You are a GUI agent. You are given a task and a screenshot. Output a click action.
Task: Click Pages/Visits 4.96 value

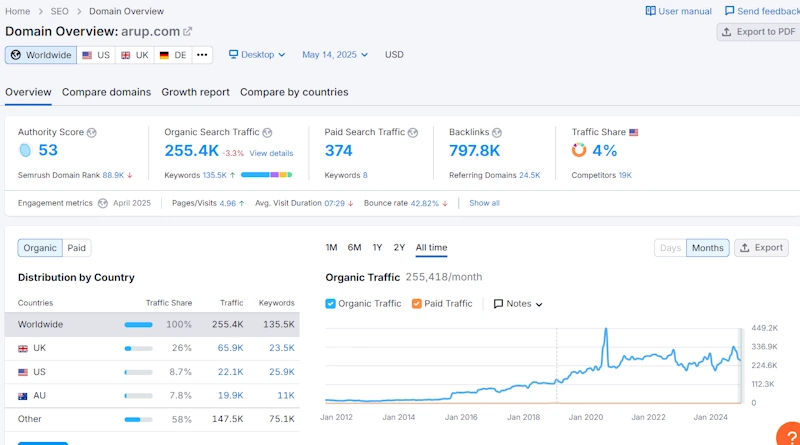click(x=228, y=203)
